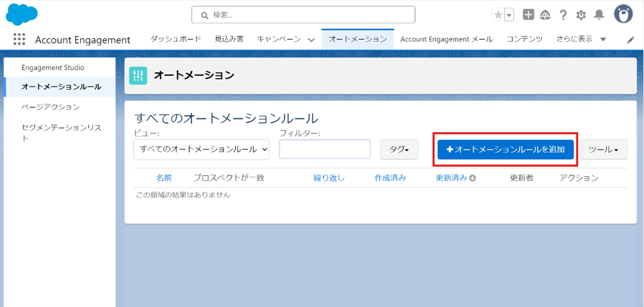Open the キャンペーン tab
Screen dimensions: 644x307
coord(279,39)
